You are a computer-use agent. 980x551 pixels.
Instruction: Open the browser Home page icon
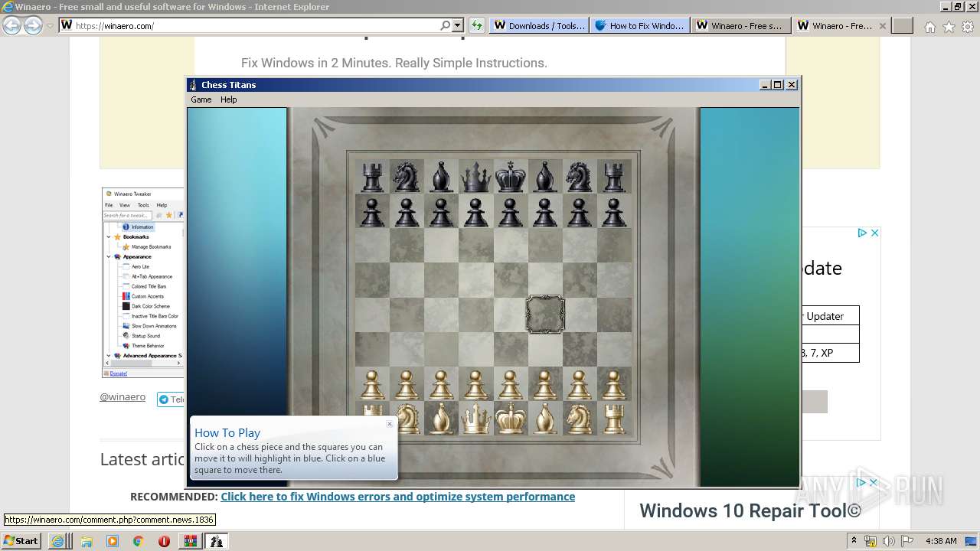pos(929,27)
